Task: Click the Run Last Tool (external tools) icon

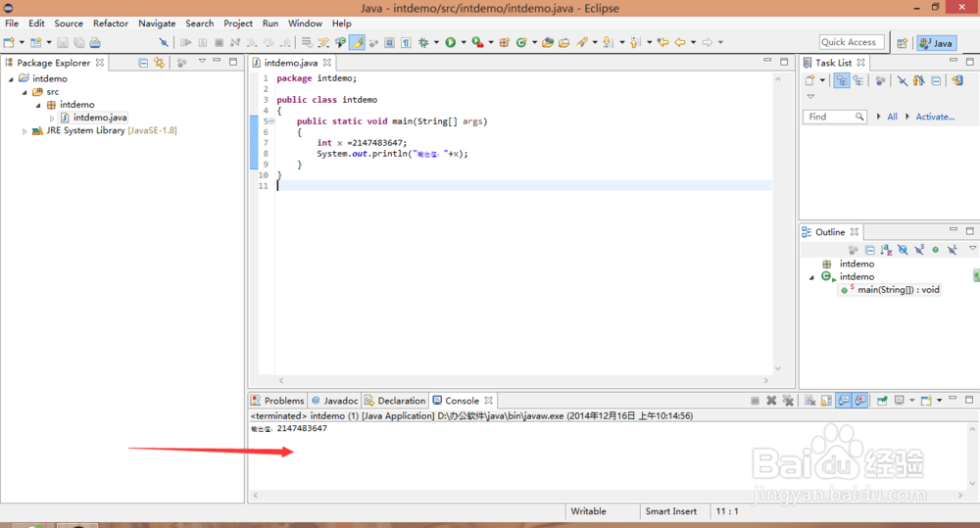Action: click(478, 42)
